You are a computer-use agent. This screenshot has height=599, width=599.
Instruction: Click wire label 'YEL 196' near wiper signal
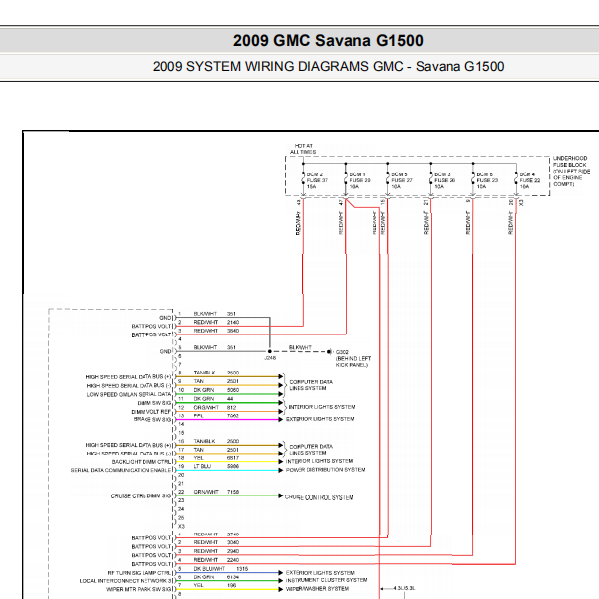pos(215,585)
